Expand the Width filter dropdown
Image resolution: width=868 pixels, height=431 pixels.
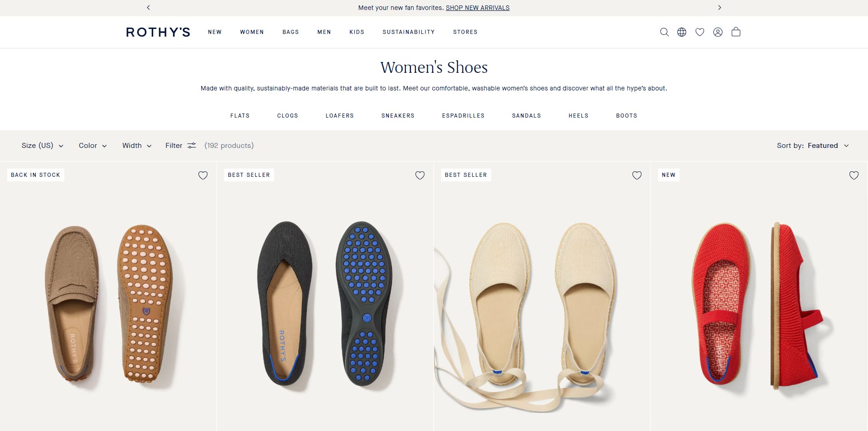pos(137,146)
